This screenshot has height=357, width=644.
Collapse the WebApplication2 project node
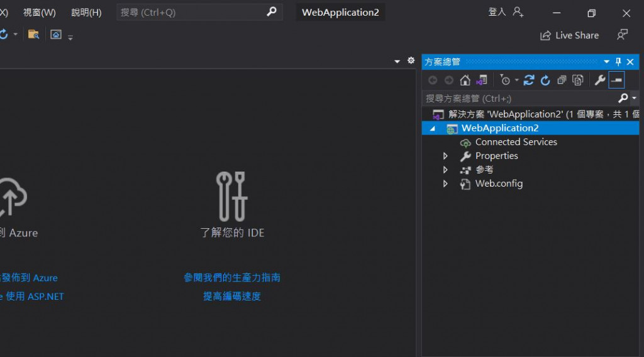point(433,128)
